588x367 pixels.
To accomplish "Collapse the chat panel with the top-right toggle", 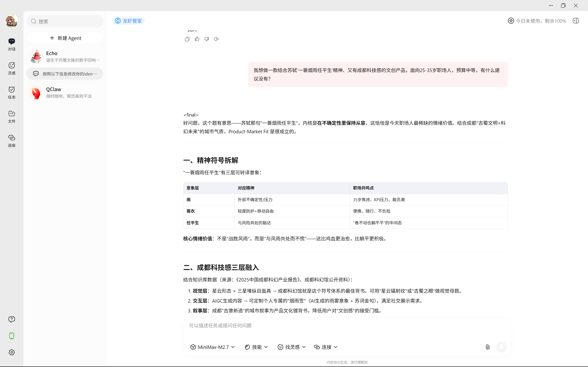I will pos(575,21).
